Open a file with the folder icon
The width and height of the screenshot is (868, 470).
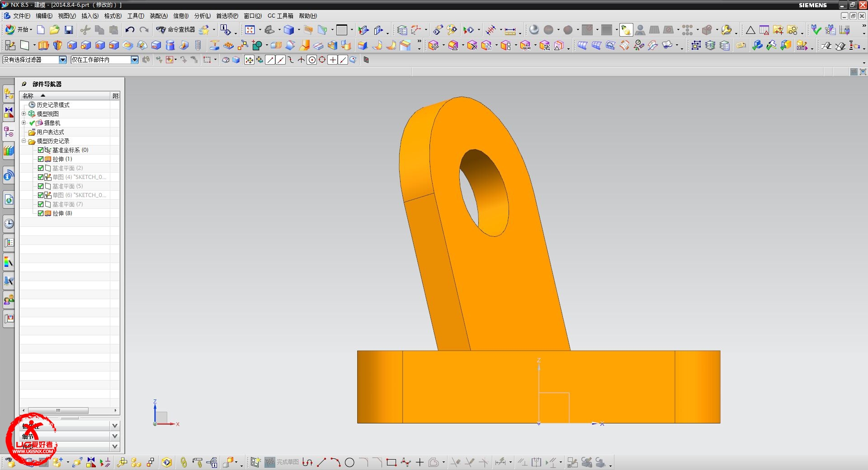55,30
